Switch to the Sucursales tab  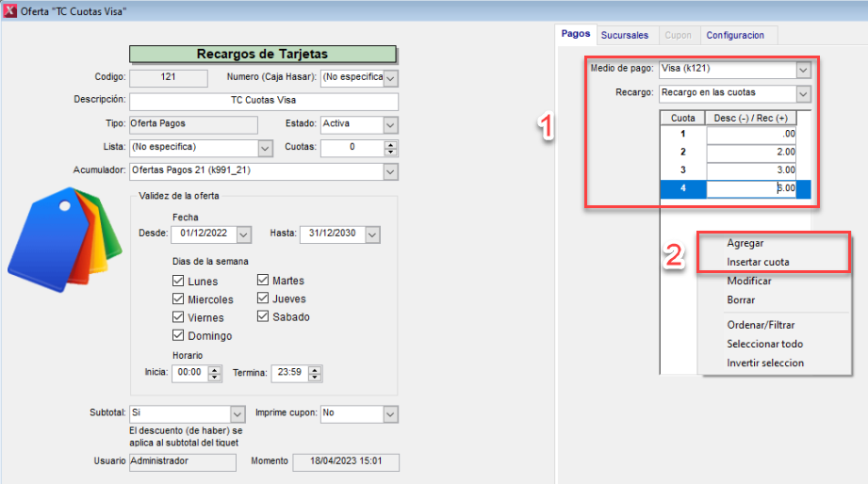[625, 35]
